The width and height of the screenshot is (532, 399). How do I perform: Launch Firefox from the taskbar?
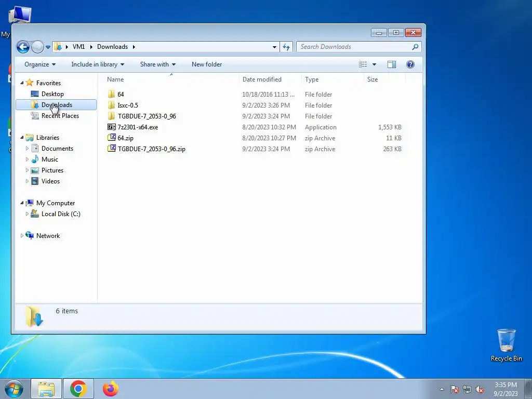111,389
